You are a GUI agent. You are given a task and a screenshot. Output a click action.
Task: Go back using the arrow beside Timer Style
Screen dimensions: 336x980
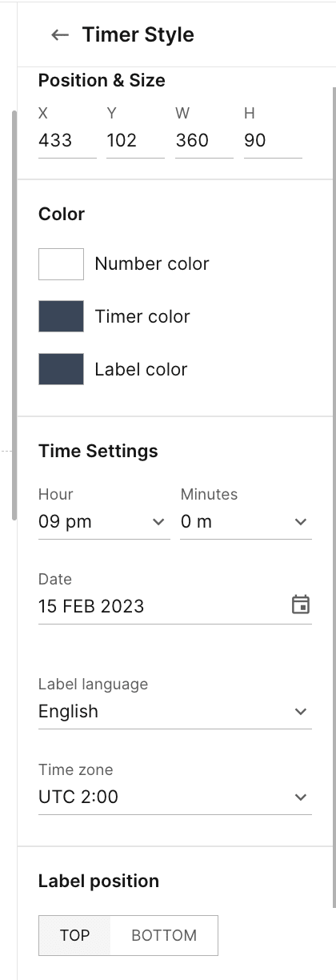tap(59, 35)
